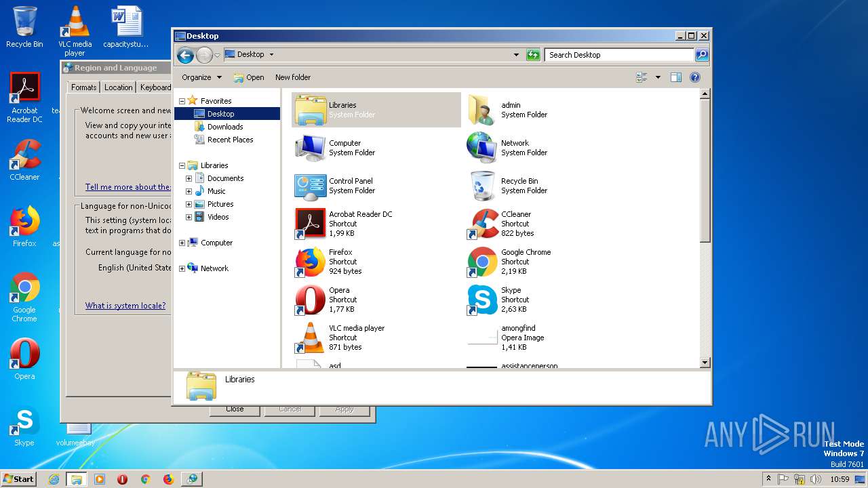Click the Change your view icon
Screen dimensions: 868x488
pos(642,77)
